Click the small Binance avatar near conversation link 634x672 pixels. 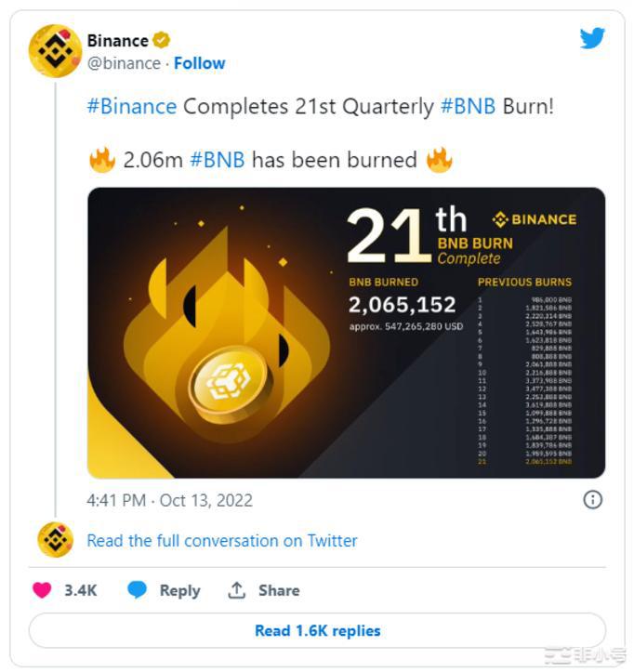coord(55,540)
